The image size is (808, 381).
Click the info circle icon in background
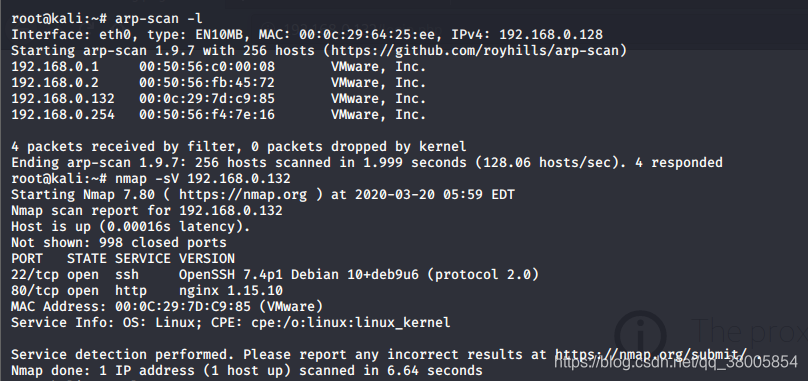pos(641,336)
